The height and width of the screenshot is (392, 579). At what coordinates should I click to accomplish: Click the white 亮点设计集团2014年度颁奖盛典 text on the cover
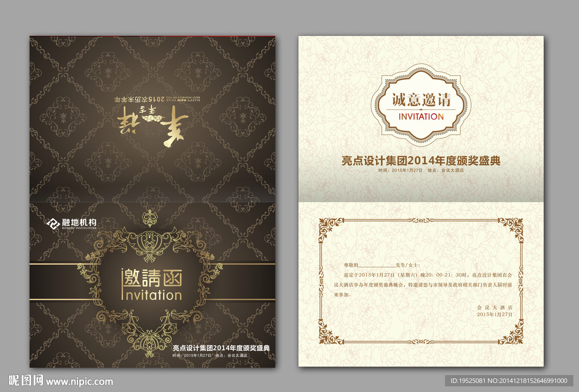(221, 348)
